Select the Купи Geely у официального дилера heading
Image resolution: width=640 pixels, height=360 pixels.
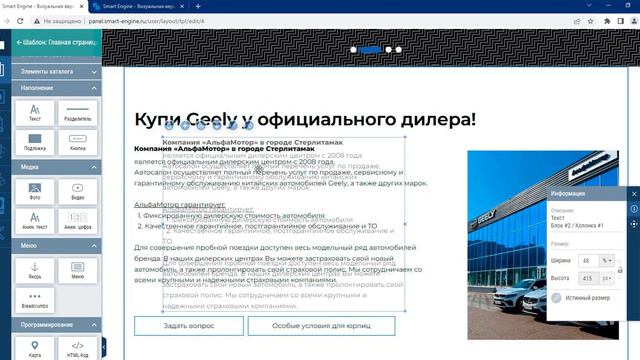[x=305, y=120]
